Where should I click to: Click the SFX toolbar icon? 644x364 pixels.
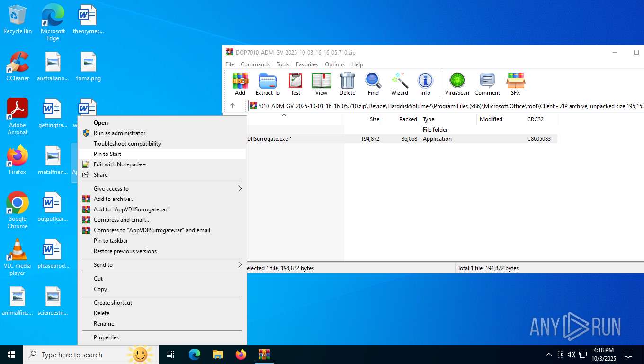click(x=516, y=84)
